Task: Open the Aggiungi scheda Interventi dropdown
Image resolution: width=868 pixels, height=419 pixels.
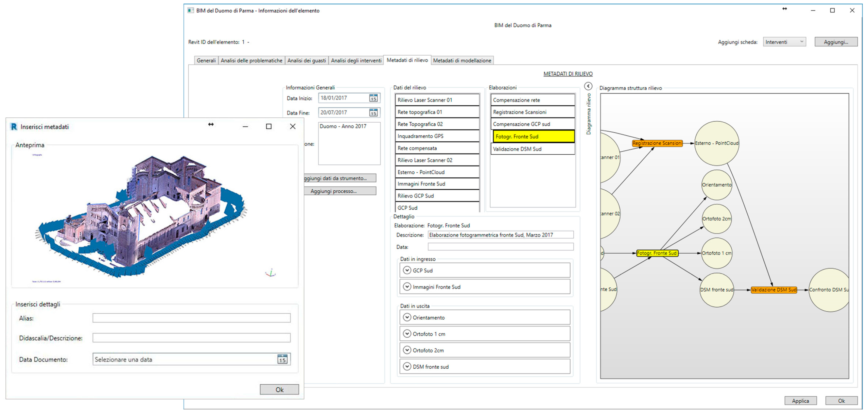Action: pos(784,42)
